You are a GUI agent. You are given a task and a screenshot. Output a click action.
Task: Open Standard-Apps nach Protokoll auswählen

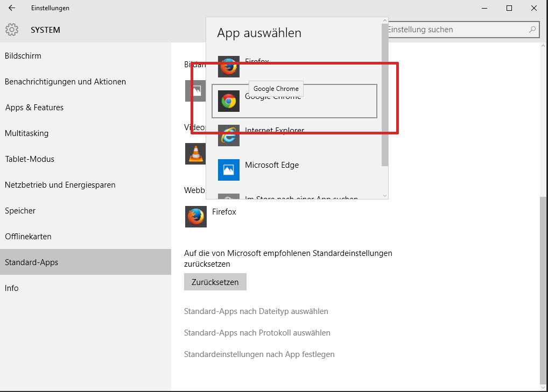[x=257, y=333]
